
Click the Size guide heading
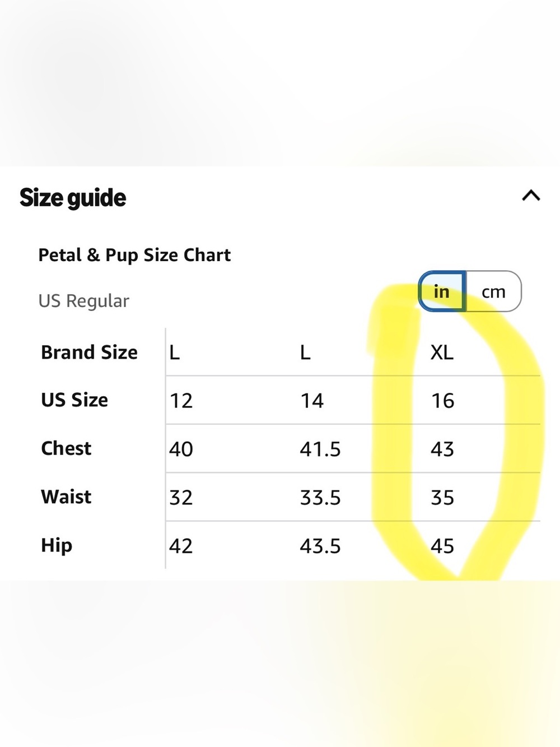(73, 198)
